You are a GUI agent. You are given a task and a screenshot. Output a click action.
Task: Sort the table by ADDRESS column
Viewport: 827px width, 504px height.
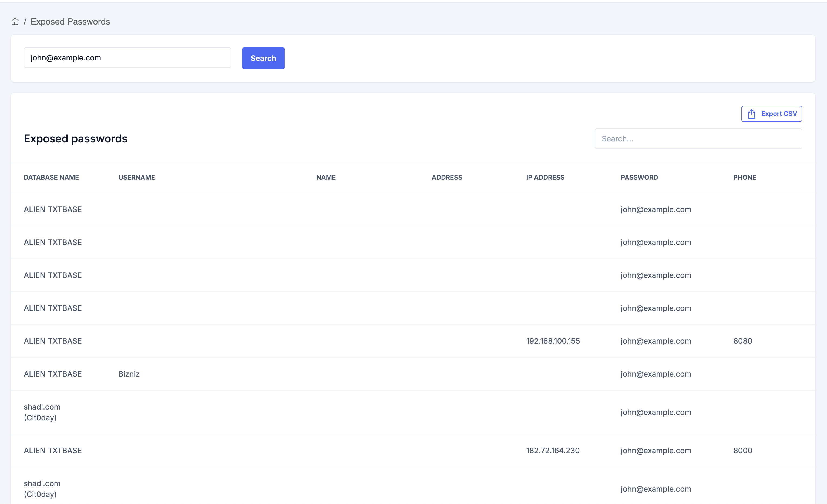446,177
